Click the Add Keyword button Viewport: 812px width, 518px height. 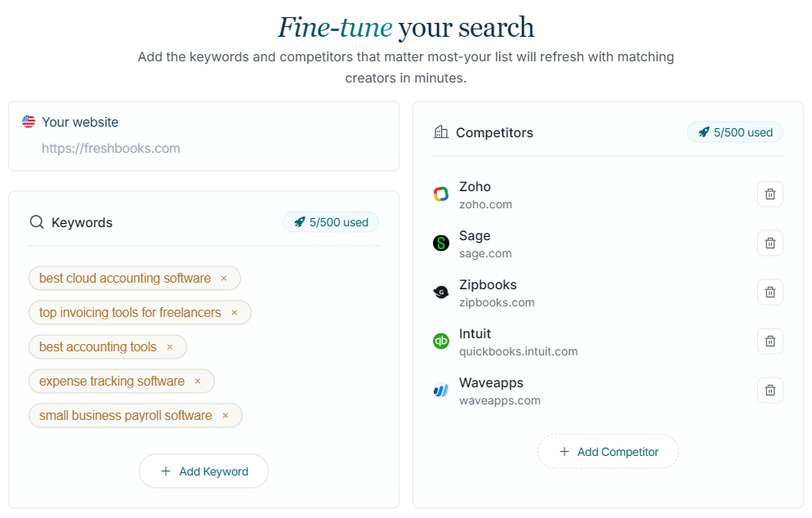pyautogui.click(x=203, y=471)
